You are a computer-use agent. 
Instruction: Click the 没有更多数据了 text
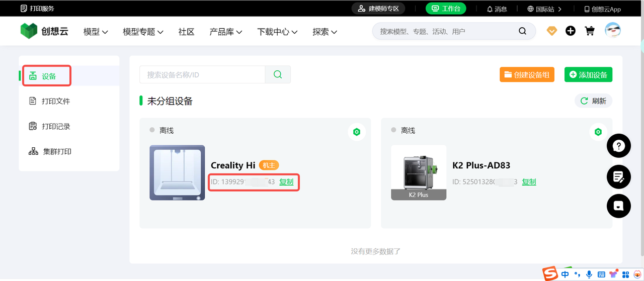tap(376, 251)
